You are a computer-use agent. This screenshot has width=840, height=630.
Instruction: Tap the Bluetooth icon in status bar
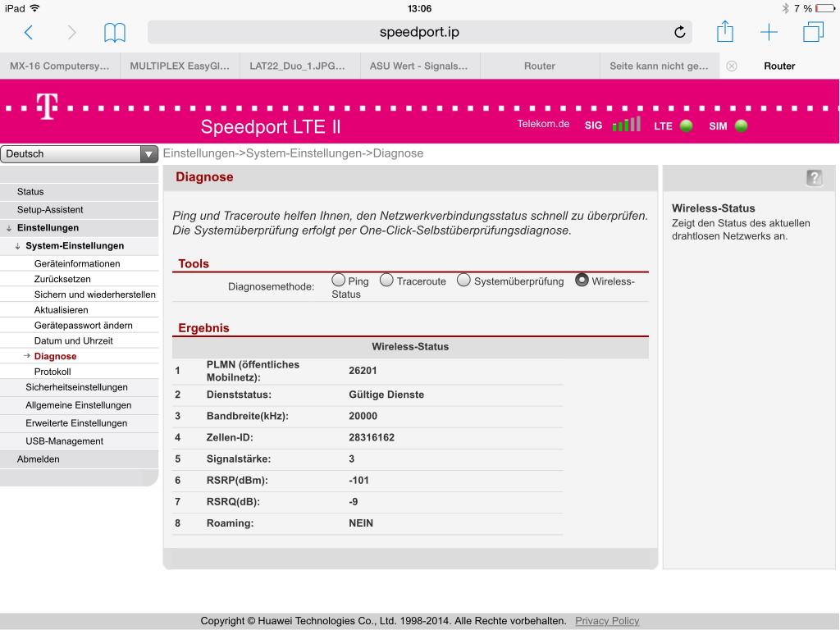pyautogui.click(x=785, y=8)
